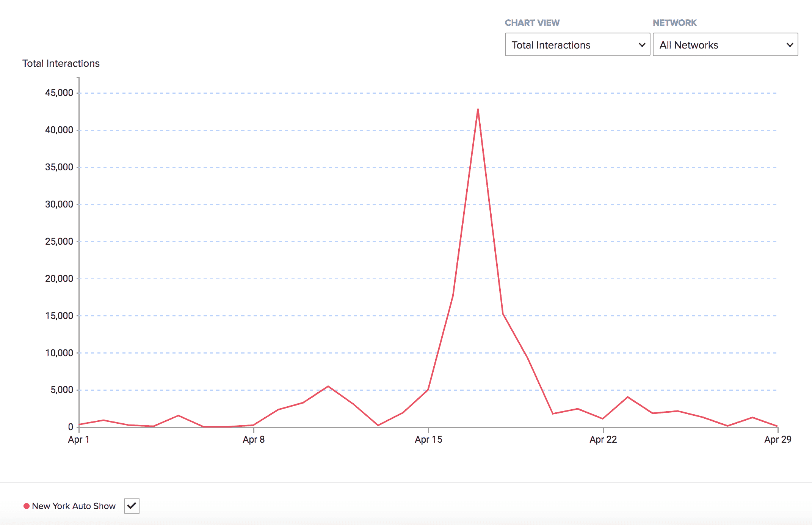Click the Total Interactions axis title
Viewport: 812px width, 525px height.
click(61, 63)
